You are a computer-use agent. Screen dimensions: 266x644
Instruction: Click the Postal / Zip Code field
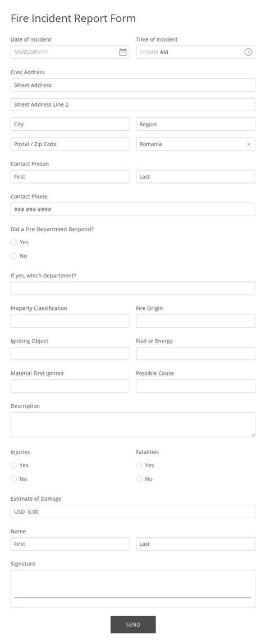[70, 144]
